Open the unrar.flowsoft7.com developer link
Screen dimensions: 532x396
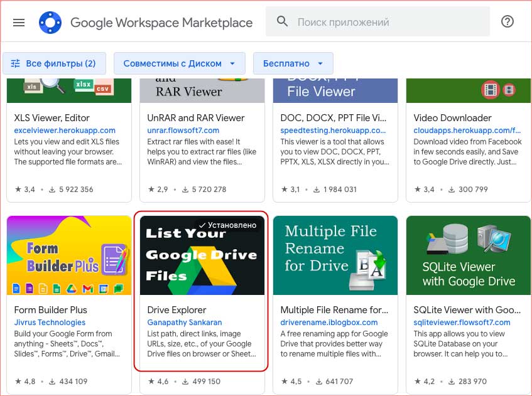pos(183,130)
